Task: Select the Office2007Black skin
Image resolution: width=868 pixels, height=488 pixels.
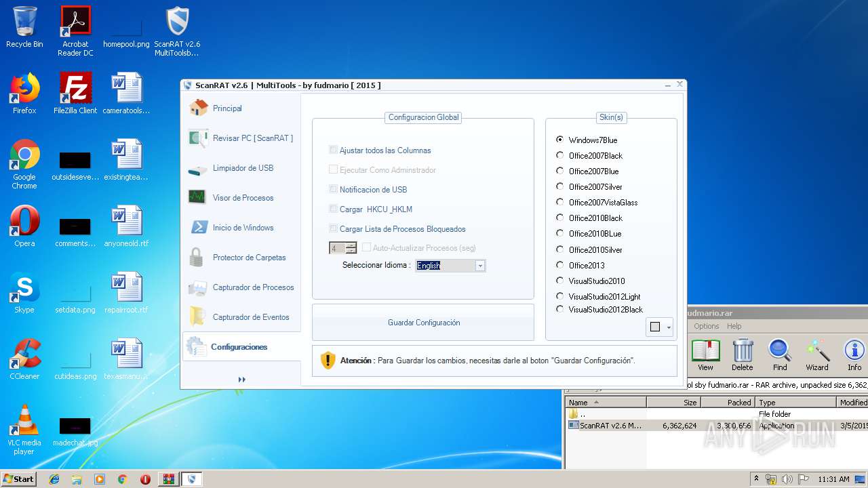Action: click(x=559, y=155)
